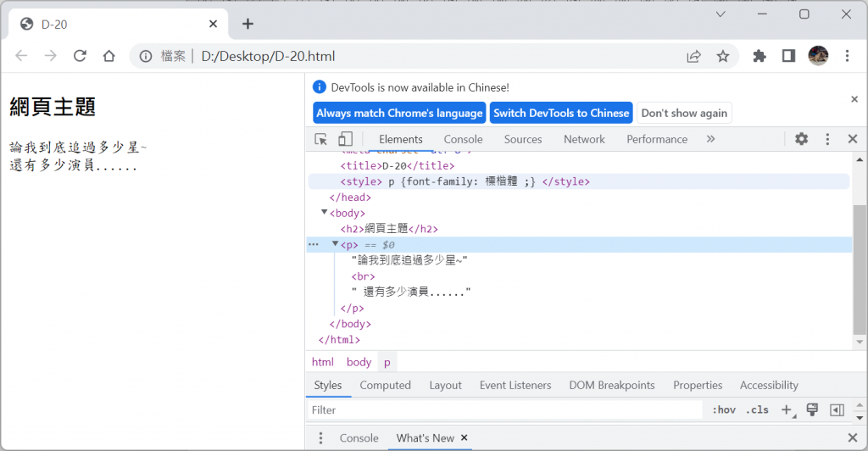Close the bottom drawer
This screenshot has height=451, width=868.
click(x=853, y=438)
